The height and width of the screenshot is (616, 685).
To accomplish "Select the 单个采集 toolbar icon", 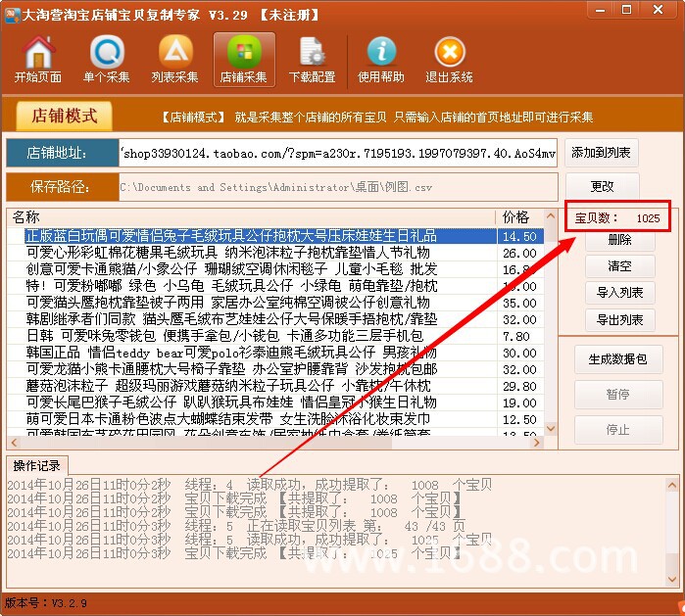I will [107, 60].
